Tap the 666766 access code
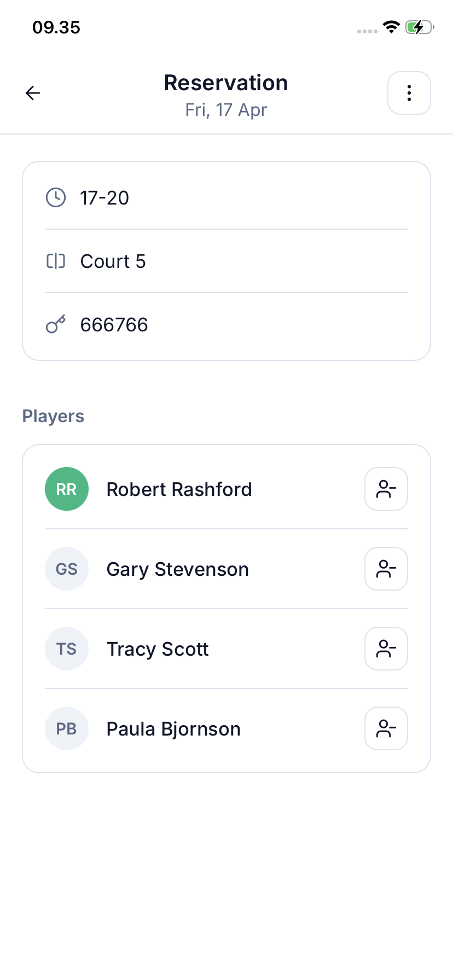Viewport: 453px width, 980px height. click(x=114, y=325)
